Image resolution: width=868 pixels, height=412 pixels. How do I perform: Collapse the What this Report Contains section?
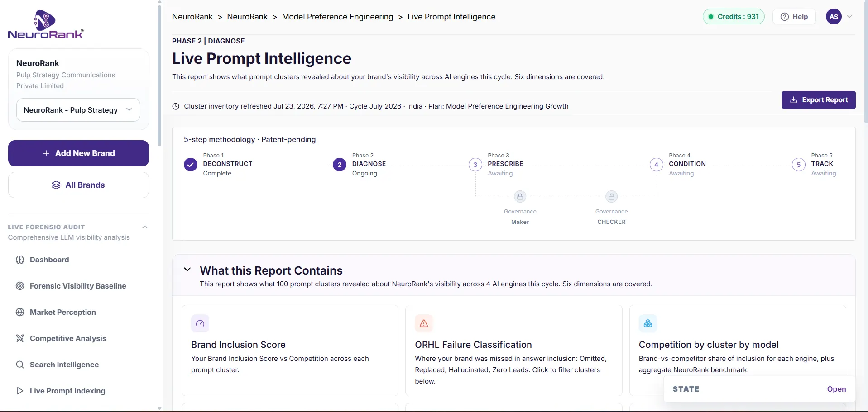[187, 270]
